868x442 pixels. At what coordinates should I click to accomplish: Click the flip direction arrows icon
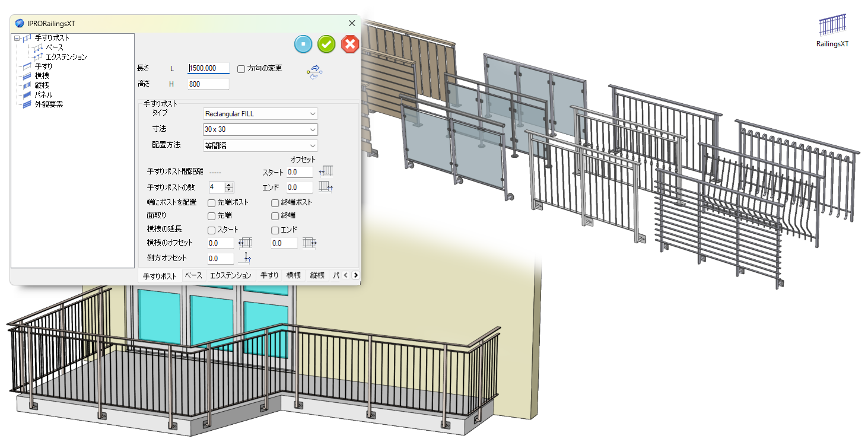click(313, 72)
